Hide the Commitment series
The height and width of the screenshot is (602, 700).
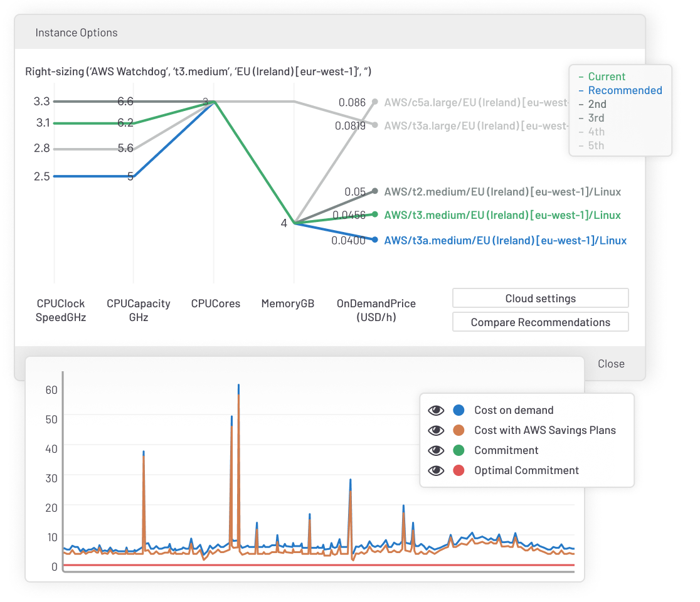(436, 450)
